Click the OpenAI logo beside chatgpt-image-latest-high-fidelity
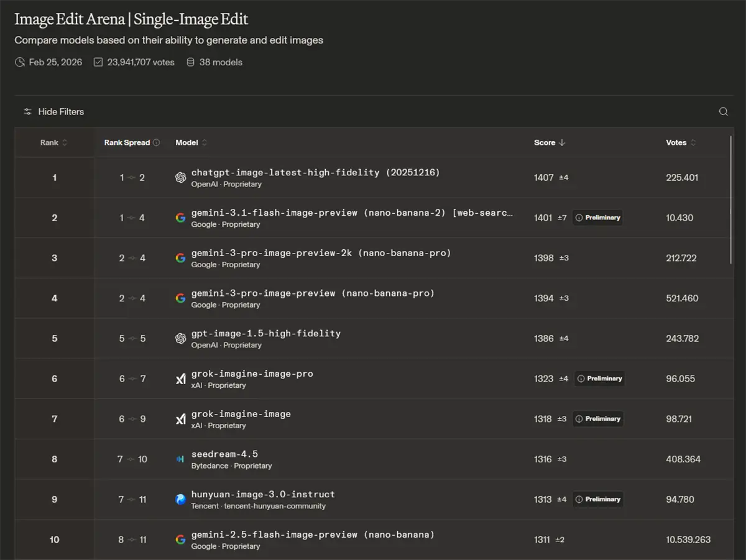This screenshot has height=560, width=746. [180, 177]
